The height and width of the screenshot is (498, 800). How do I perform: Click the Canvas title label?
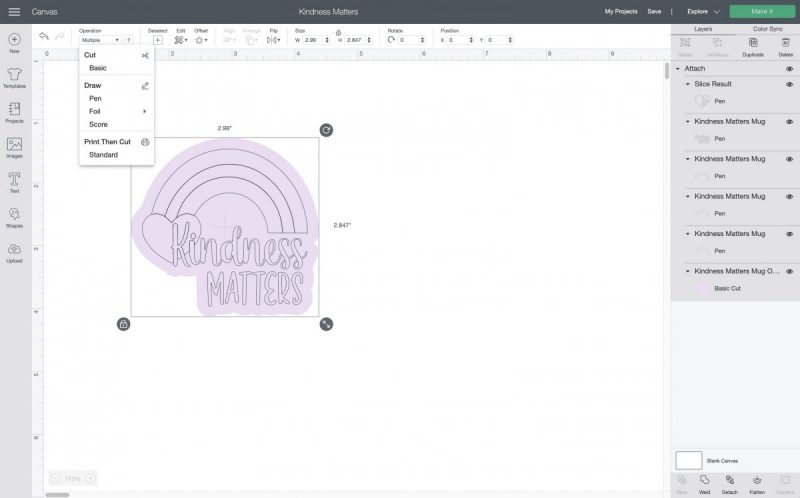coord(44,11)
